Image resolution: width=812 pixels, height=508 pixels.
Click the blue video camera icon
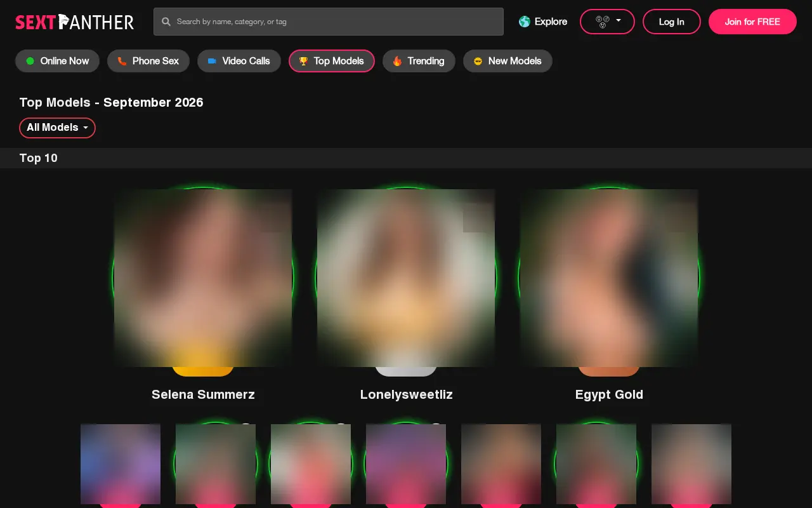click(212, 61)
